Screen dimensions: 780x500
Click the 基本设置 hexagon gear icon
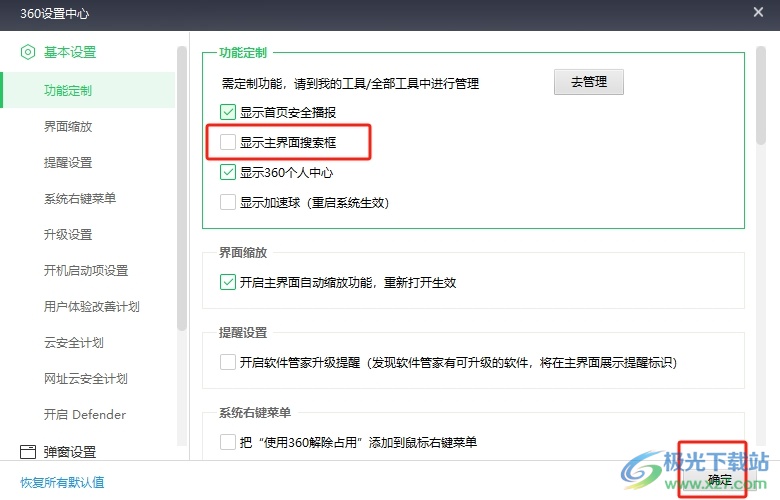click(28, 52)
